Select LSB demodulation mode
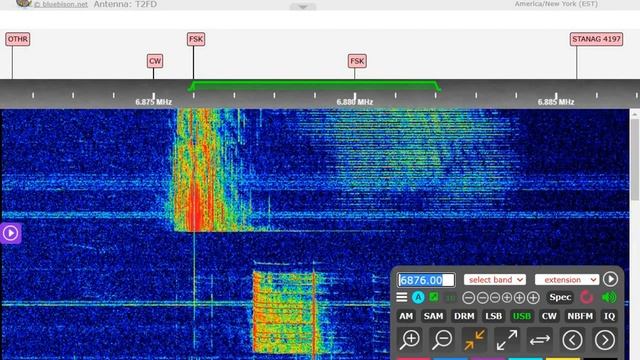The height and width of the screenshot is (360, 640). click(493, 316)
